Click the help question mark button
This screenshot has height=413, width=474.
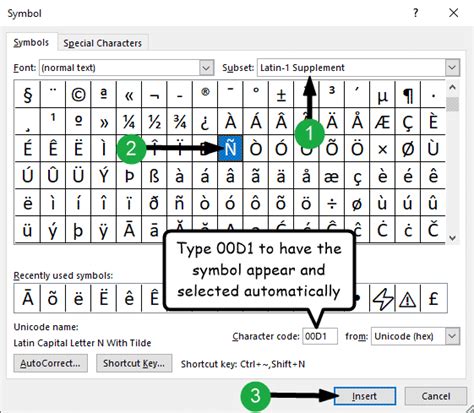(415, 13)
